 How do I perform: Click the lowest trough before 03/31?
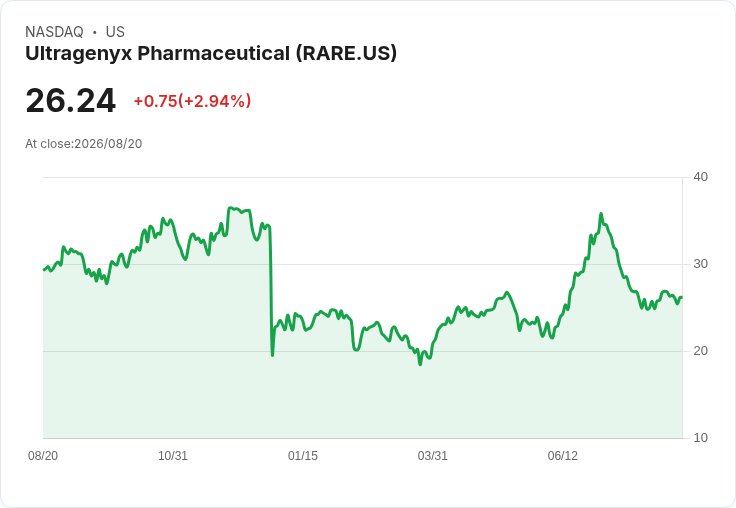coord(420,364)
